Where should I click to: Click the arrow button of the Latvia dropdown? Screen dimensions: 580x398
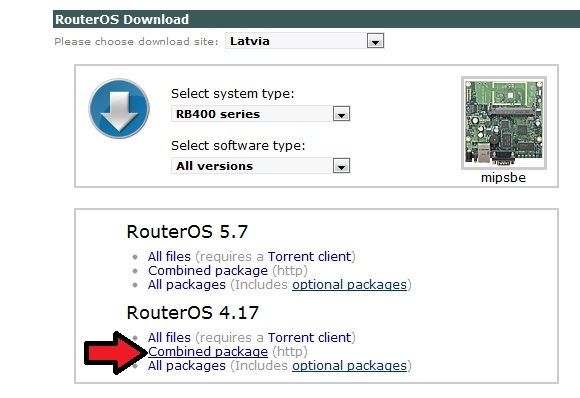coord(375,41)
